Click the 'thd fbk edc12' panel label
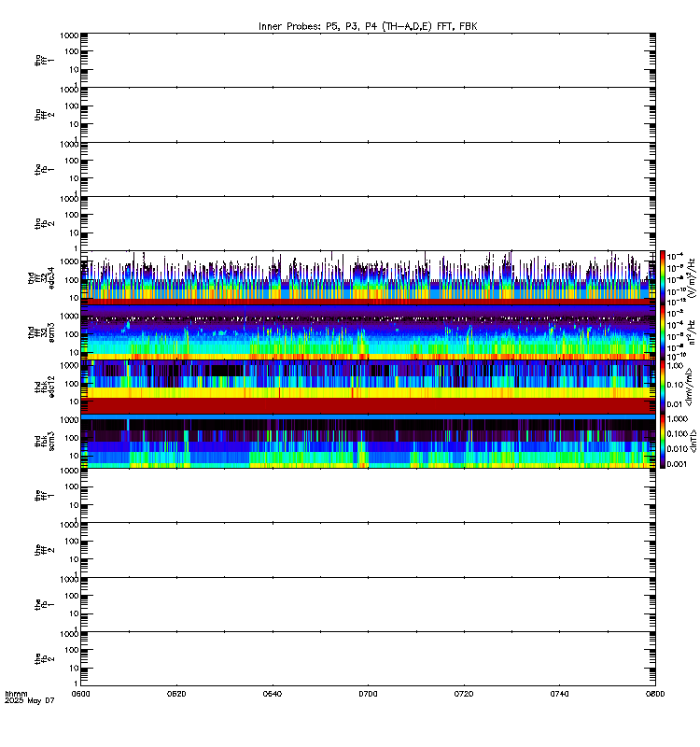This screenshot has width=700, height=747. click(x=44, y=387)
